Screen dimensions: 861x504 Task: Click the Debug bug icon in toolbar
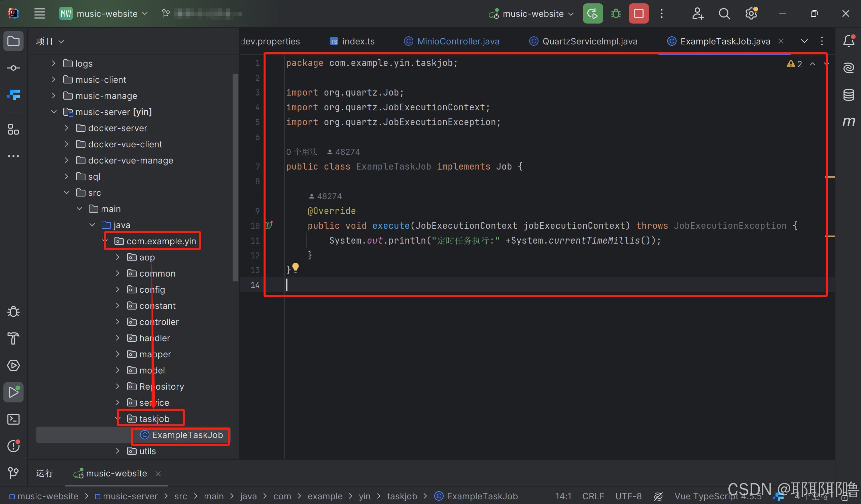click(616, 14)
